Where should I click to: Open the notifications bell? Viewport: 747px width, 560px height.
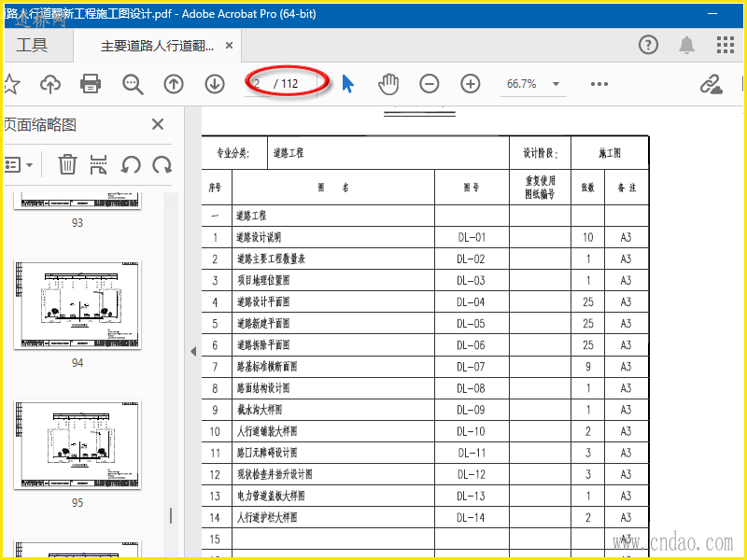pos(686,45)
